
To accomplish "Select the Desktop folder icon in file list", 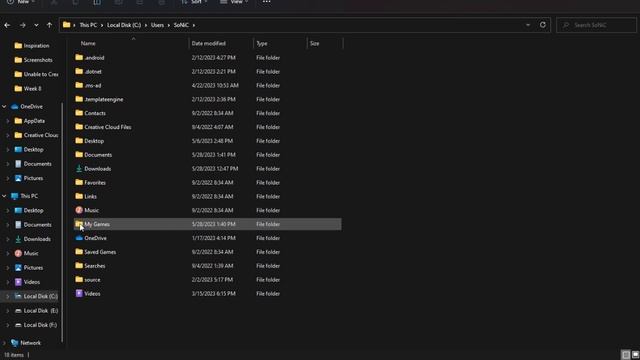I will [79, 141].
